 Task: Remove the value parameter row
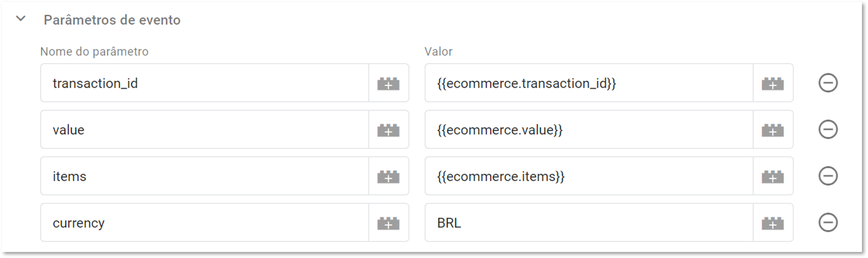(828, 129)
